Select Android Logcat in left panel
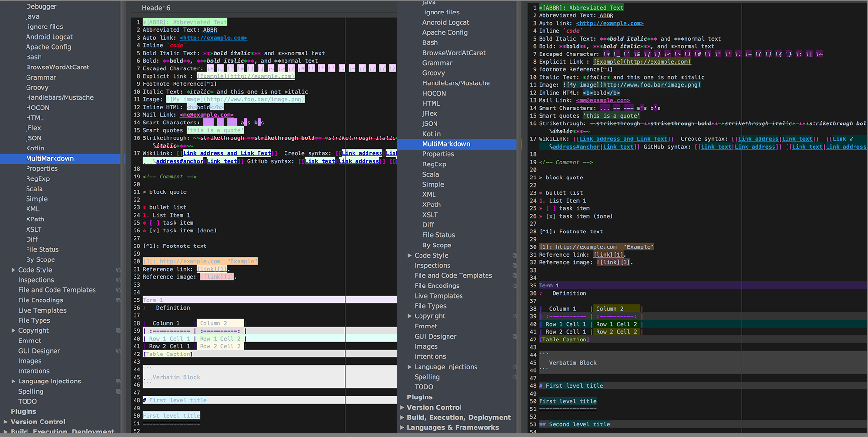The width and height of the screenshot is (868, 437). tap(49, 37)
